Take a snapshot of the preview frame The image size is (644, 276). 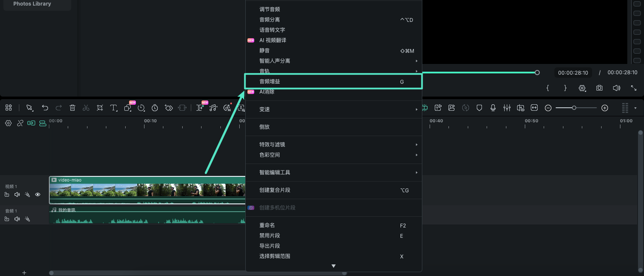[599, 88]
